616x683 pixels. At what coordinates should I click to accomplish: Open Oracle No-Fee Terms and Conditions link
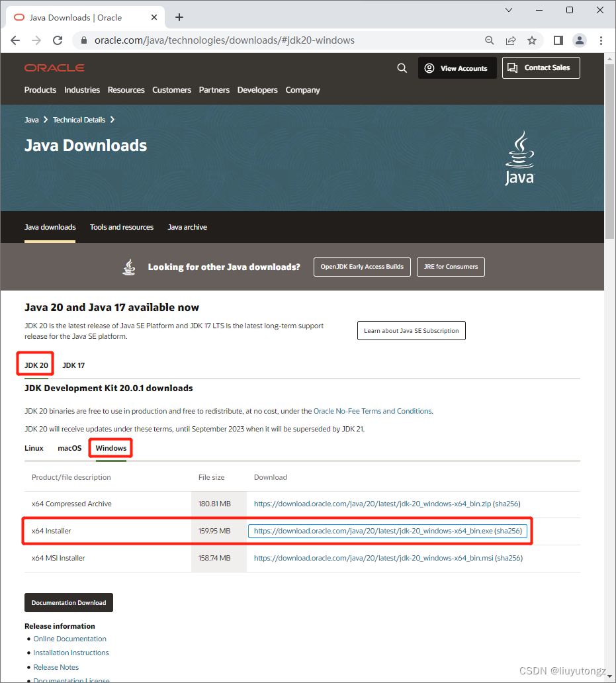coord(373,411)
